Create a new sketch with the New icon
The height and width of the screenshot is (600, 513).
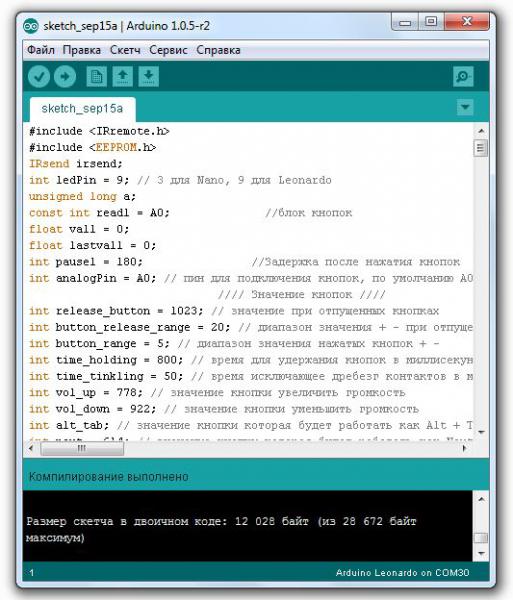[x=97, y=77]
